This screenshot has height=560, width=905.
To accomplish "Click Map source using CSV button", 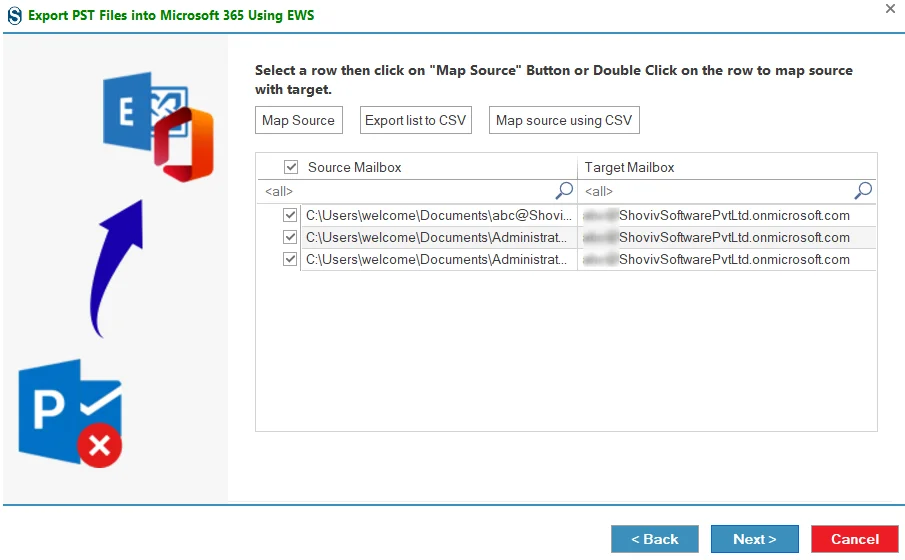I will coord(564,120).
